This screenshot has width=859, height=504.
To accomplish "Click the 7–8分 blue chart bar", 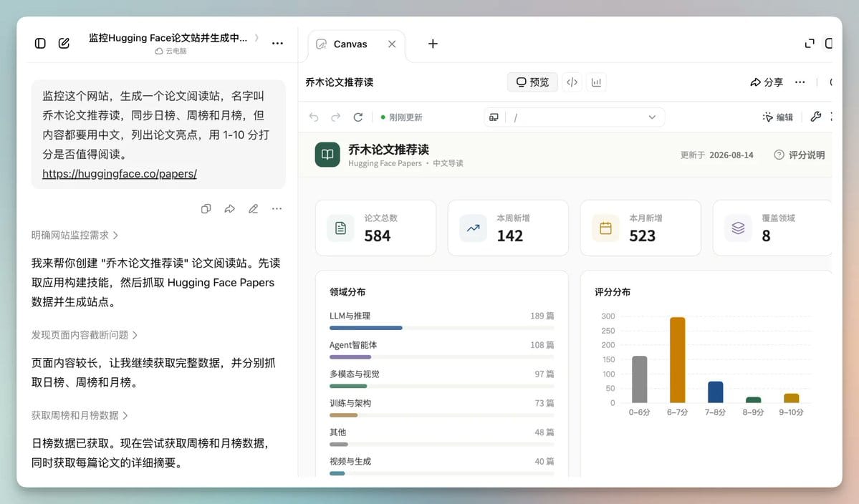I will (x=716, y=392).
